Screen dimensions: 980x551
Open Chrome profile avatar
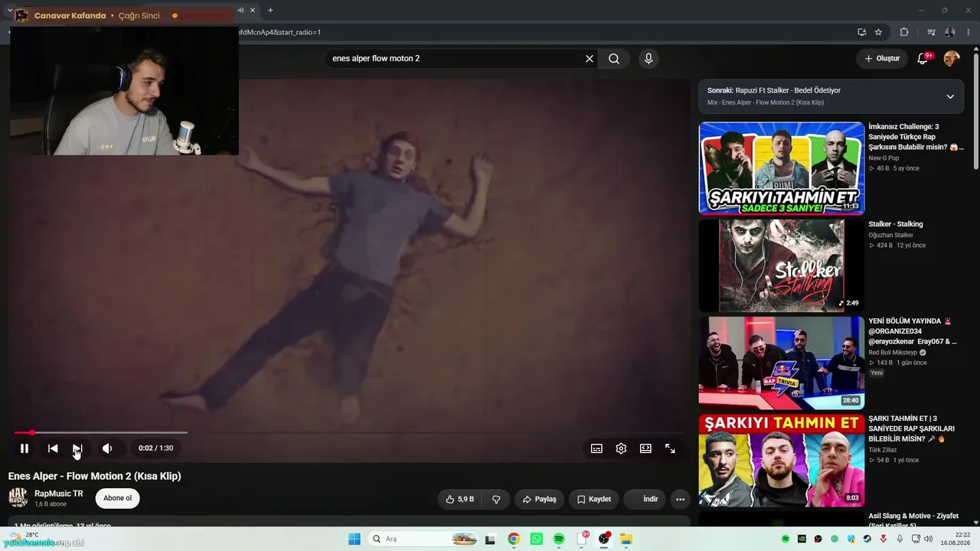[x=950, y=32]
